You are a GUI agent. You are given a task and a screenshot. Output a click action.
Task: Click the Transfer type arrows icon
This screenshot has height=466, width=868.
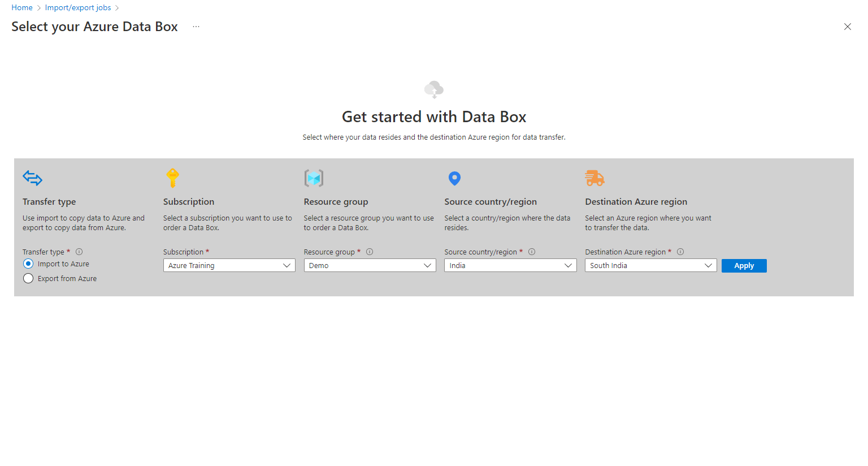(x=32, y=178)
